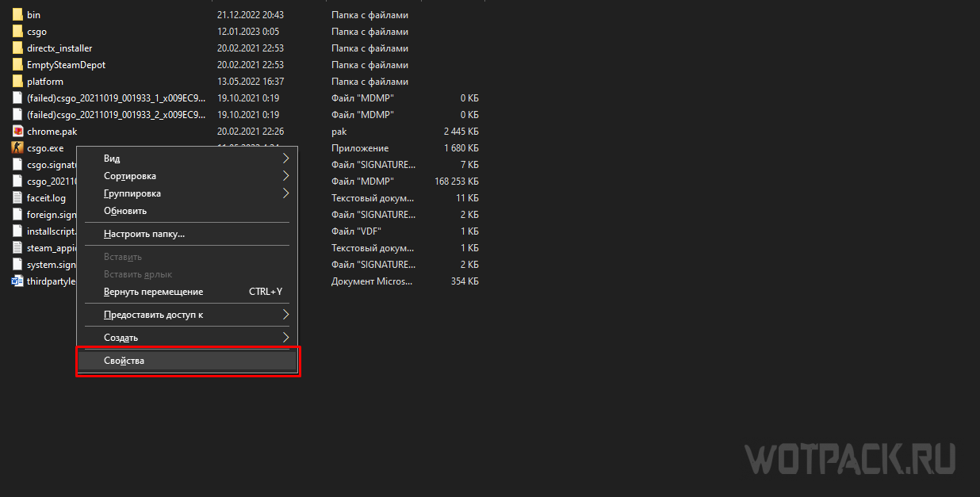Open the Создать submenu arrow

click(x=285, y=338)
